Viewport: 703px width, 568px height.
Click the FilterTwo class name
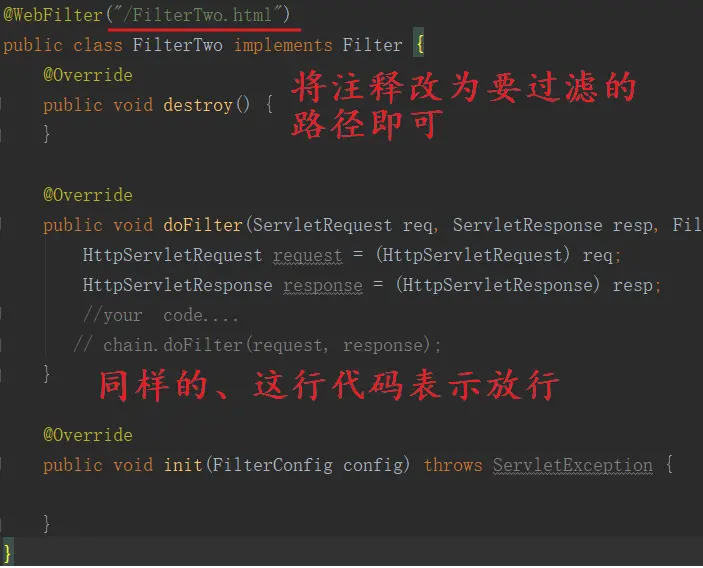[x=177, y=45]
